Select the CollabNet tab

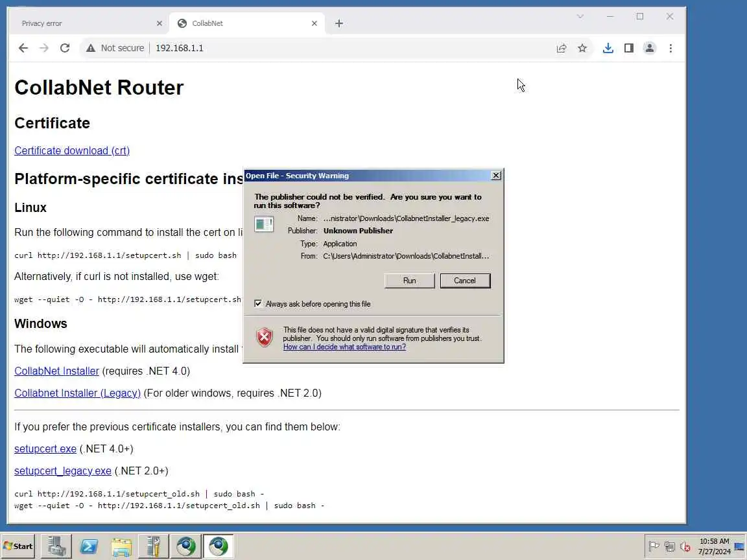[x=247, y=23]
